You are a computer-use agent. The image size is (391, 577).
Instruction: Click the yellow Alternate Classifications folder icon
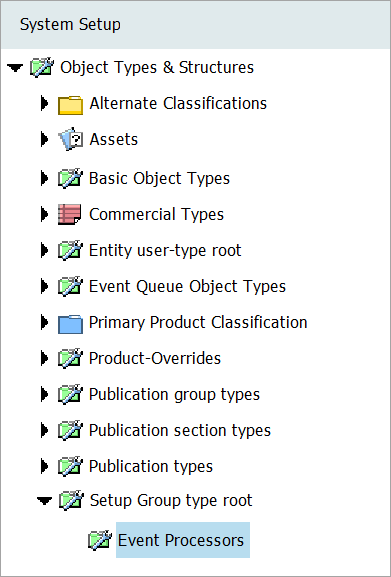[x=70, y=105]
